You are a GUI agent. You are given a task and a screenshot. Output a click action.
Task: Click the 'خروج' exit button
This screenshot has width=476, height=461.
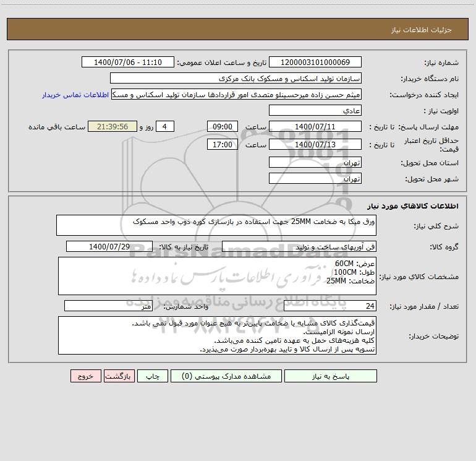pyautogui.click(x=85, y=376)
